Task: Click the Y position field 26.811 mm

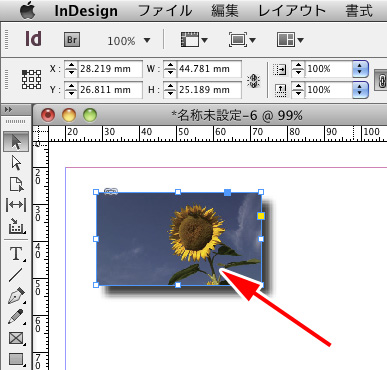Action: pos(110,90)
